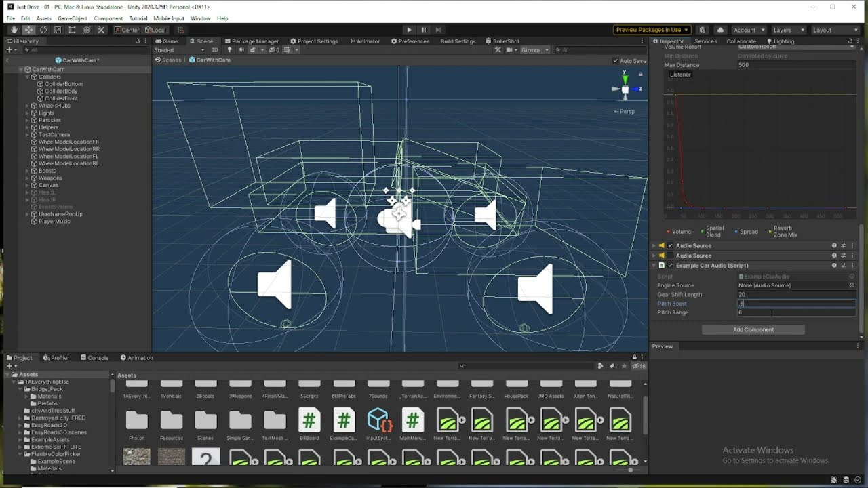The height and width of the screenshot is (488, 868).
Task: Toggle scene lighting bulb icon
Action: click(x=229, y=49)
